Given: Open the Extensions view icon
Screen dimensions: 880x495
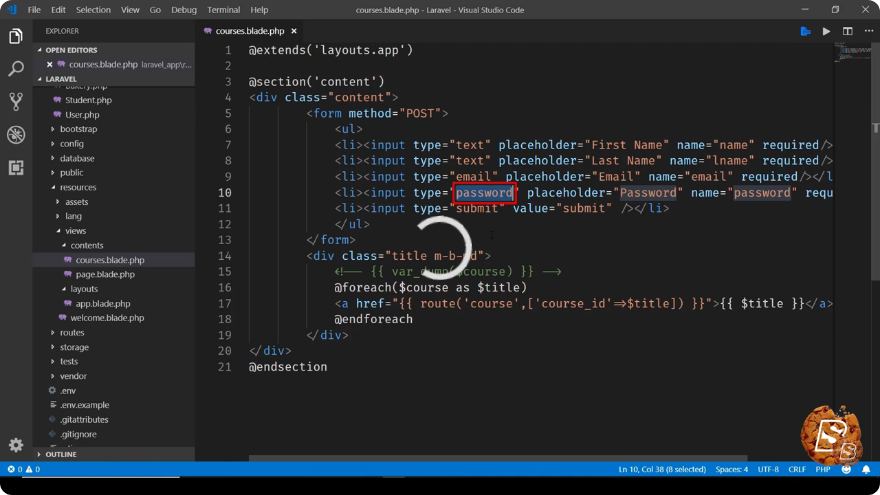Looking at the screenshot, I should 16,167.
